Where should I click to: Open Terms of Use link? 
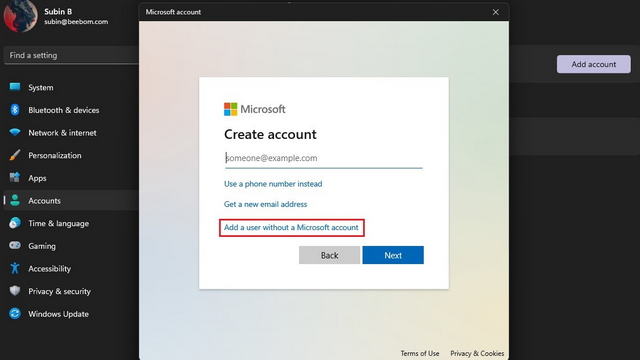420,353
